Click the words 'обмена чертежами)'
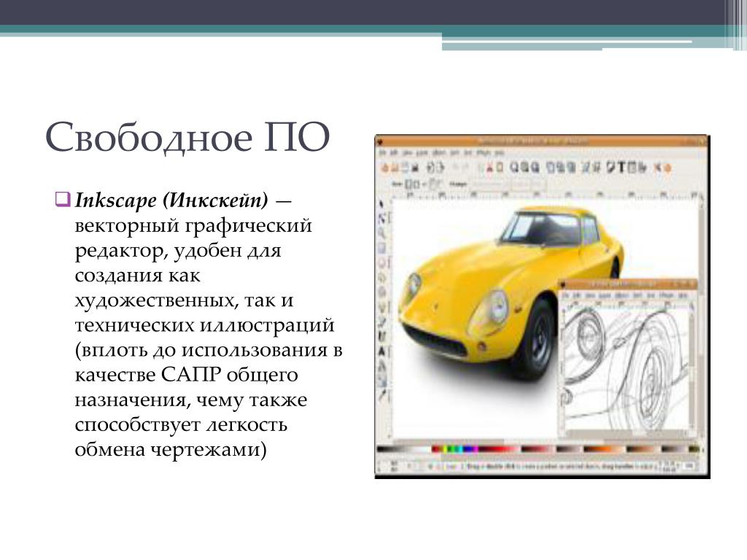747x560 pixels. (x=171, y=449)
